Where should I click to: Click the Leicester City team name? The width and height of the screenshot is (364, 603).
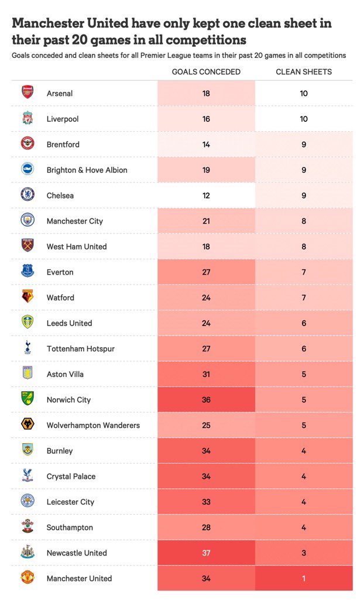point(70,502)
